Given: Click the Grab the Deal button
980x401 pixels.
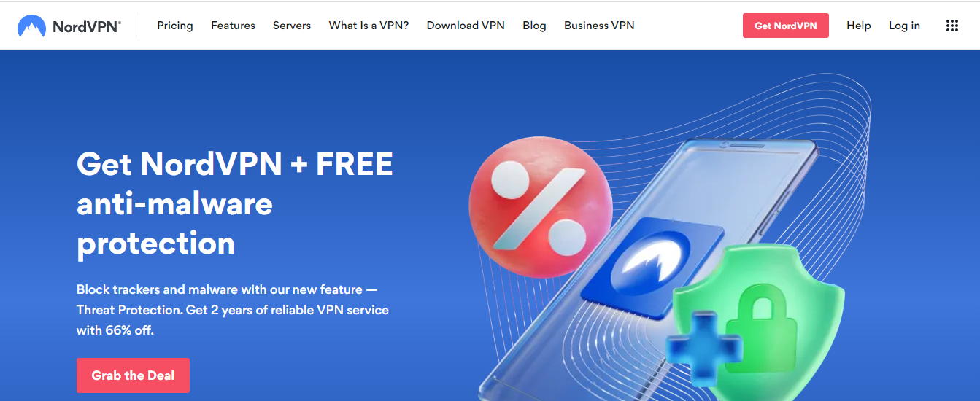Looking at the screenshot, I should [133, 375].
